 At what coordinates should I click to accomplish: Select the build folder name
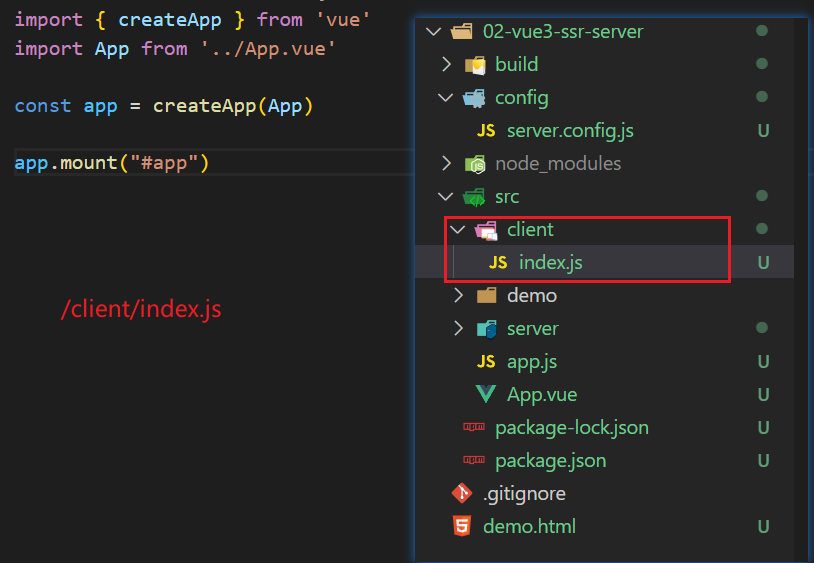pyautogui.click(x=517, y=65)
